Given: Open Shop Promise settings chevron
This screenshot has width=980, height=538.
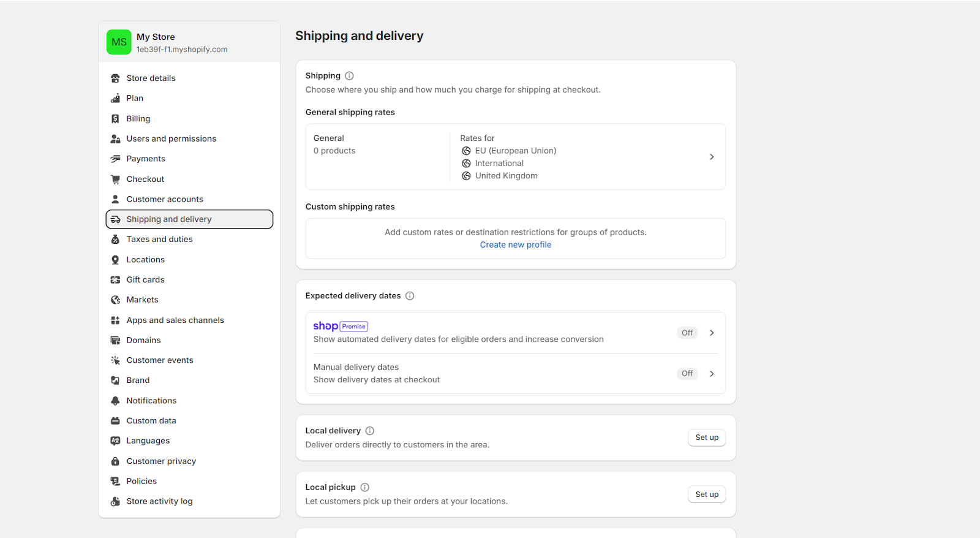Looking at the screenshot, I should 712,333.
